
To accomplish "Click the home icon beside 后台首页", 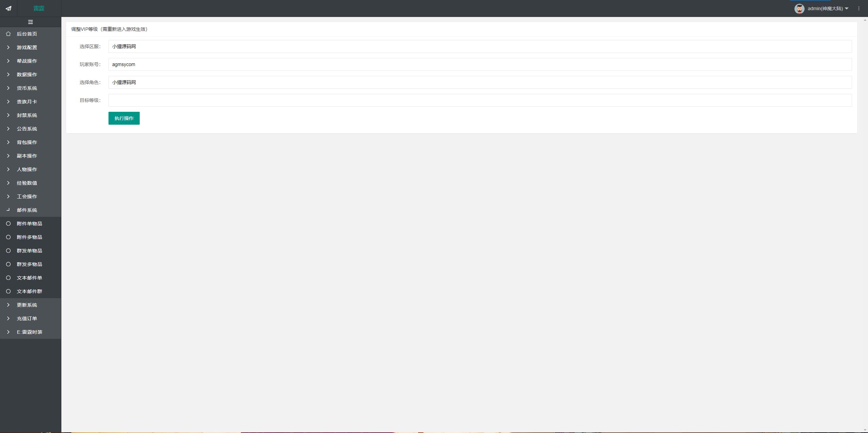I will [x=8, y=34].
